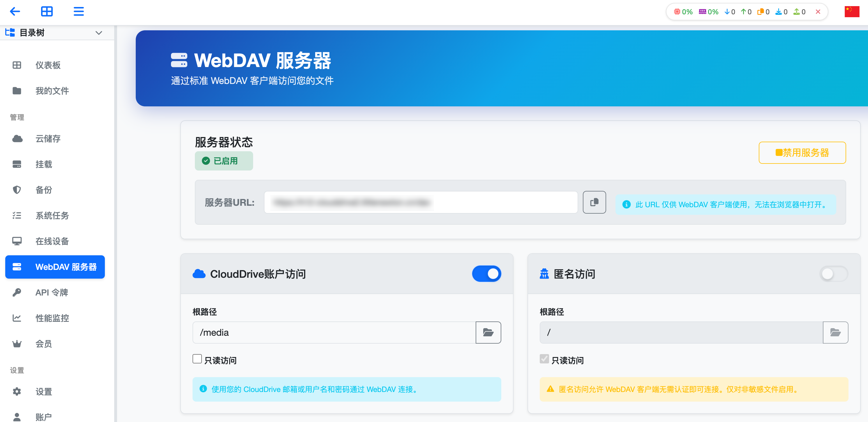The width and height of the screenshot is (868, 422).
Task: Open 性能监控 monitoring panel
Action: 52,318
